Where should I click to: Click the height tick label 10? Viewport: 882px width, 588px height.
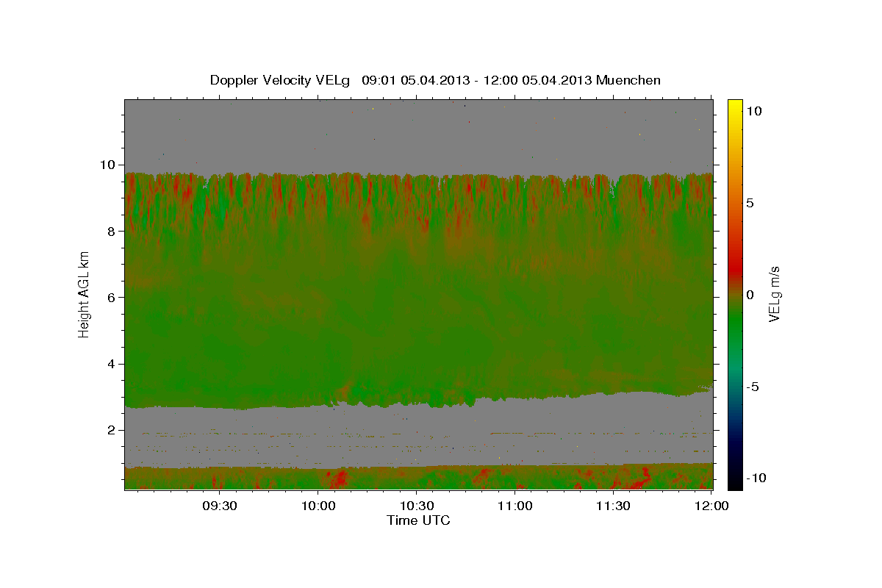pos(110,165)
